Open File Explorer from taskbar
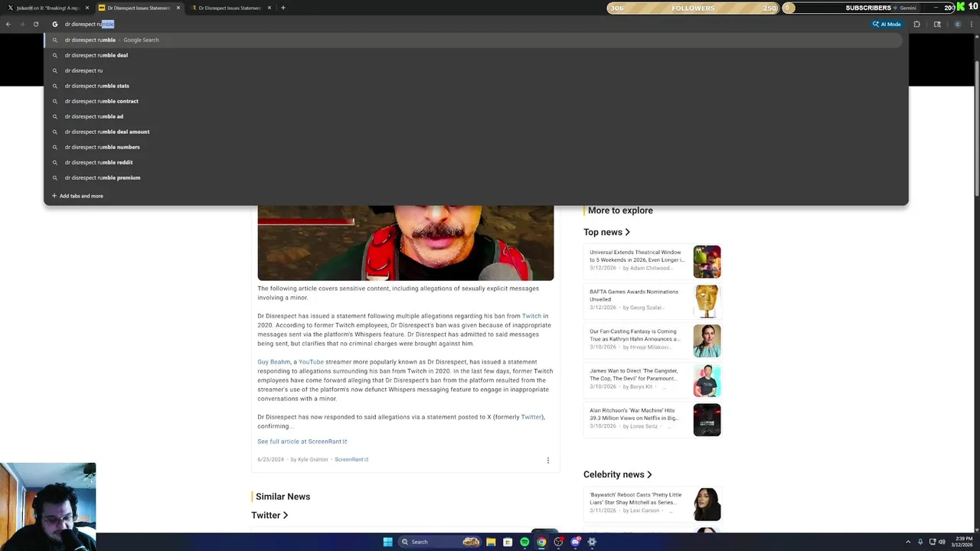This screenshot has width=980, height=551. [491, 542]
